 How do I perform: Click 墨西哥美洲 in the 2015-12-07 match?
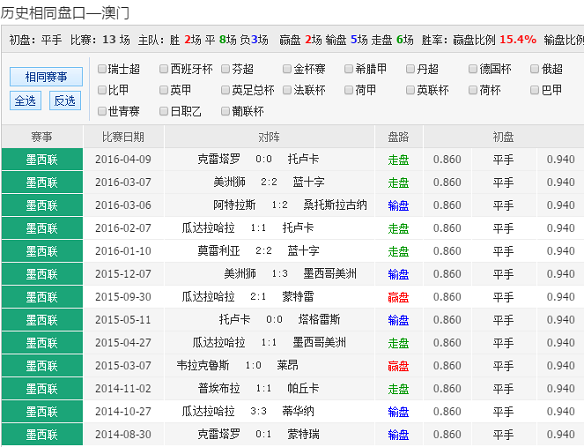click(x=330, y=274)
